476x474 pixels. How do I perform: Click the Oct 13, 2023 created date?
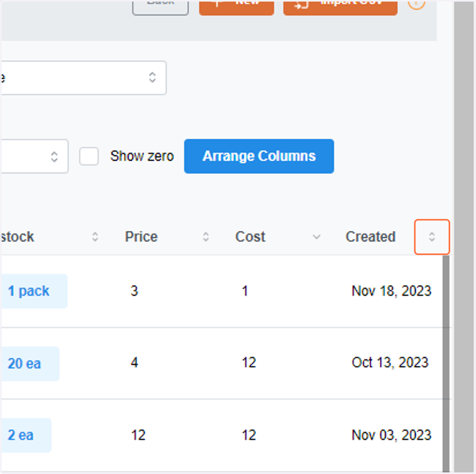(x=390, y=363)
